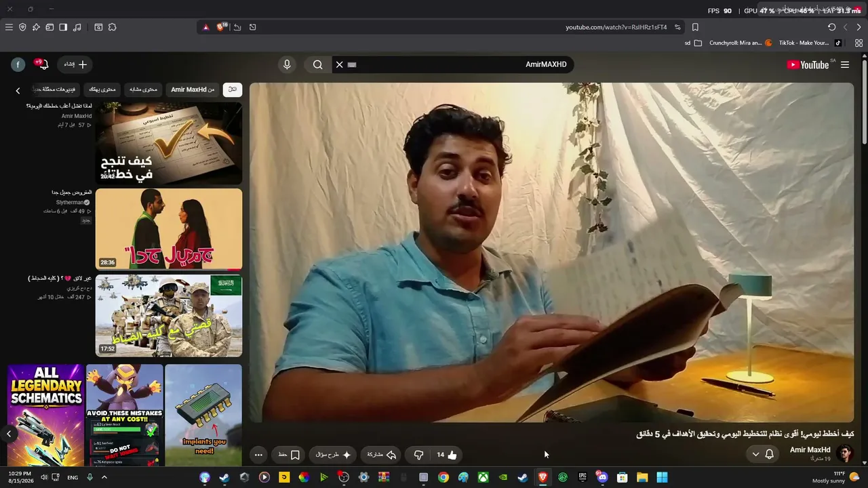This screenshot has width=868, height=488.
Task: Open Epic Games Launcher from taskbar
Action: click(x=583, y=477)
